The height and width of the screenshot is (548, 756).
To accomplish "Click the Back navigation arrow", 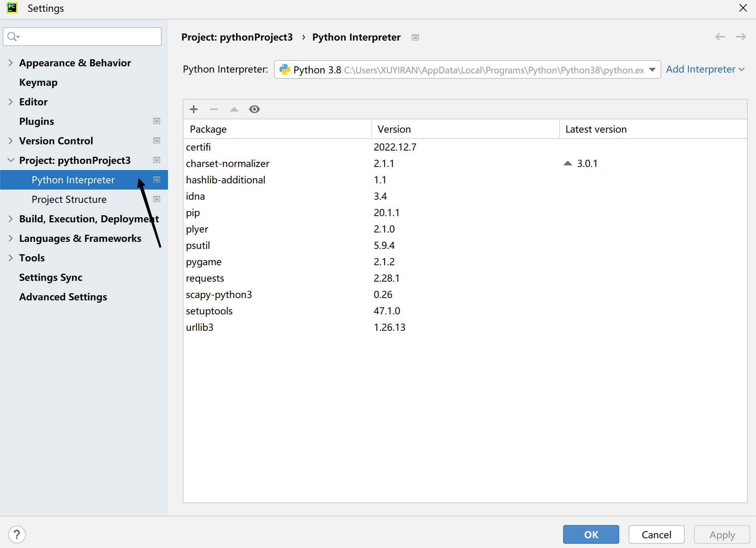I will click(720, 37).
